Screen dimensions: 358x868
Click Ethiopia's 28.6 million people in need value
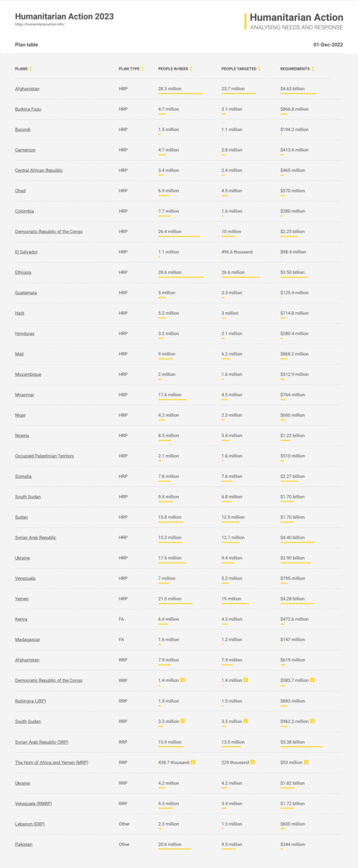click(170, 272)
